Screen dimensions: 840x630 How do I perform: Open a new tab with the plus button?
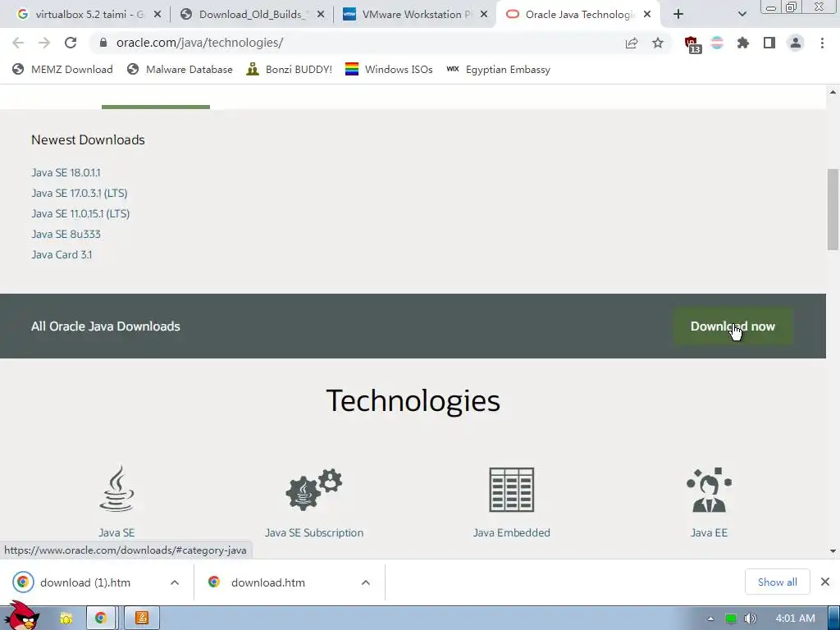(x=678, y=15)
